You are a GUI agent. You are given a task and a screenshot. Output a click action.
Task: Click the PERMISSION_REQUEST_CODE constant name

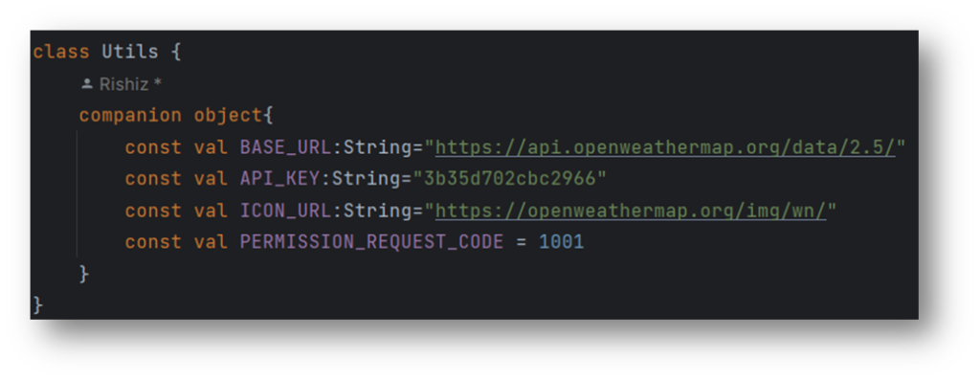pos(371,242)
